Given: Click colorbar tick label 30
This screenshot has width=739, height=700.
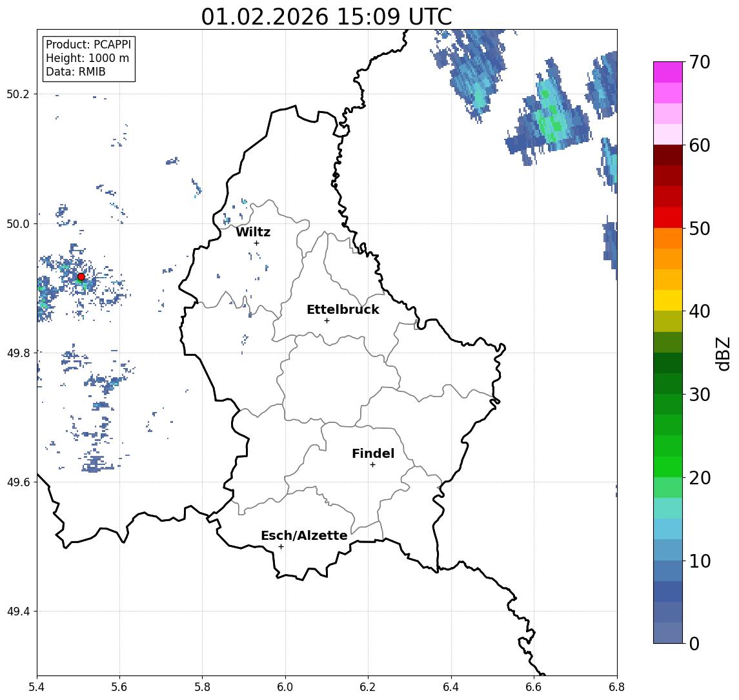Looking at the screenshot, I should coord(700,395).
